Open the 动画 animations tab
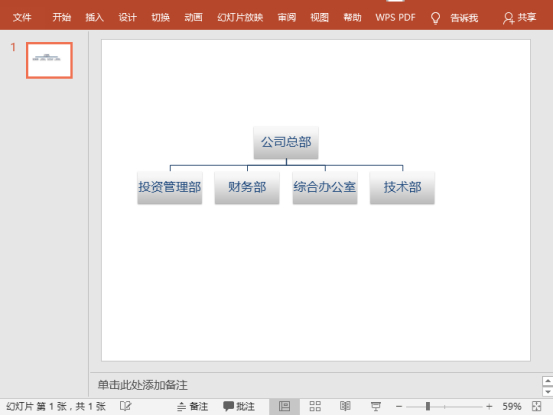 (x=193, y=17)
